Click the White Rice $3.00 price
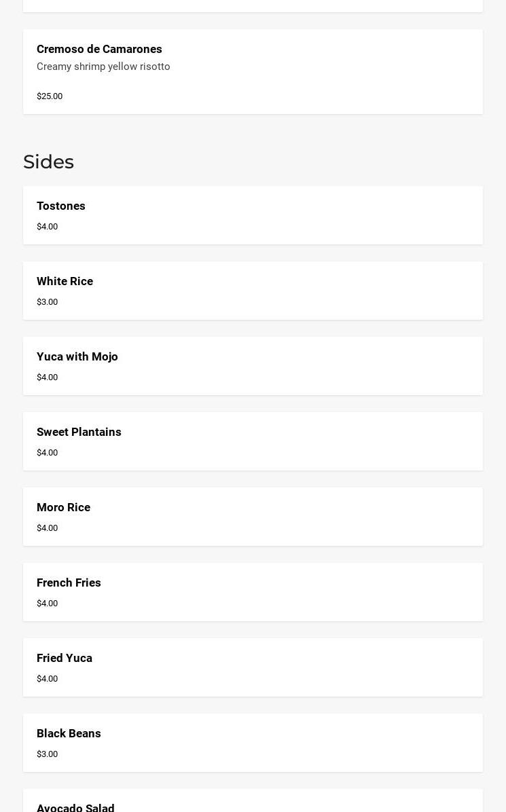Viewport: 506px width, 812px height. 48,302
